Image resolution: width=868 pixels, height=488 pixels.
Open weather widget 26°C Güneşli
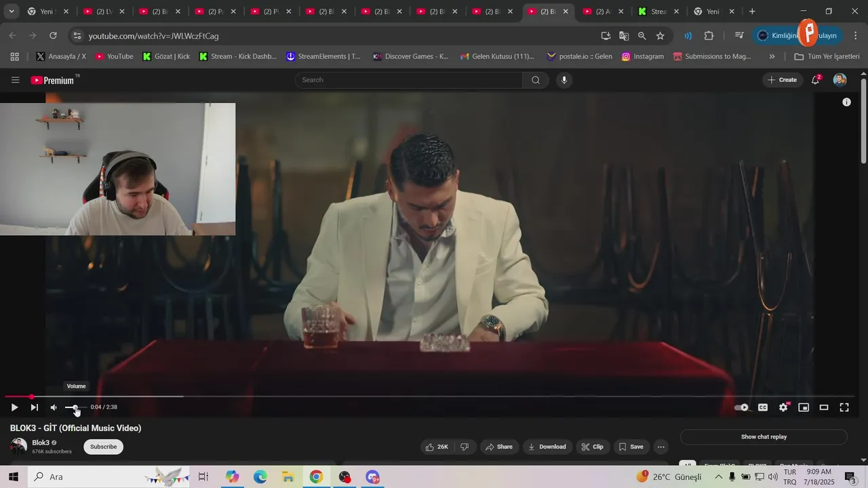pyautogui.click(x=669, y=477)
